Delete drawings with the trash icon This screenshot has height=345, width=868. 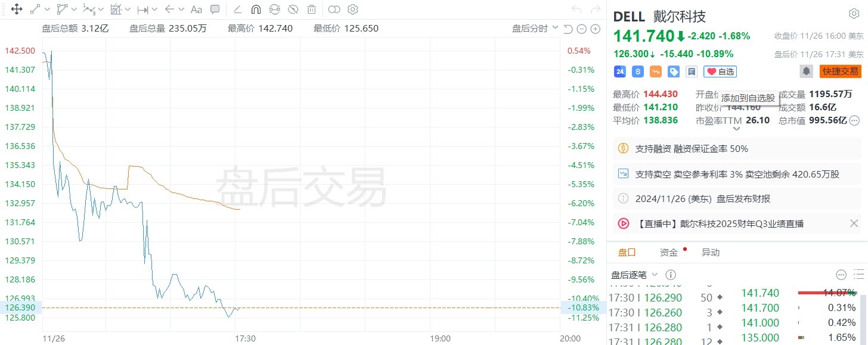(311, 10)
